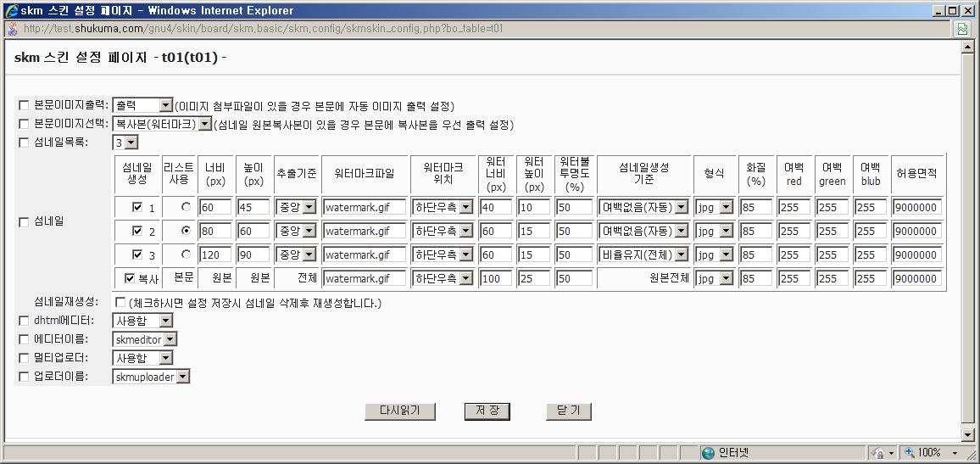Click the vertical scrollbar down arrow
The height and width of the screenshot is (464, 980).
(x=967, y=435)
